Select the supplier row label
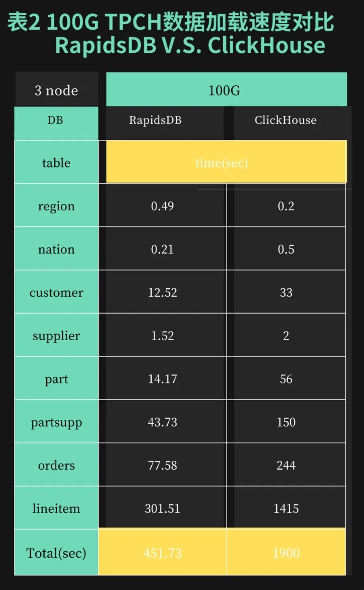 pos(56,336)
